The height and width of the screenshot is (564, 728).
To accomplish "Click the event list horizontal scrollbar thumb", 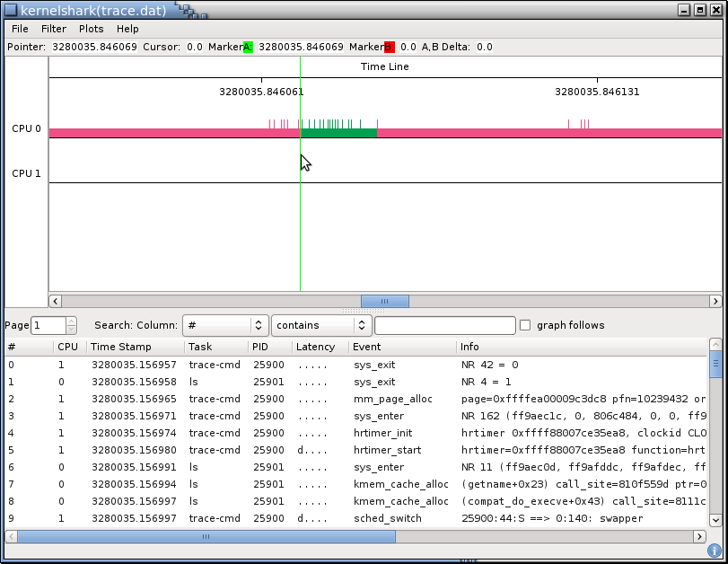I will click(x=206, y=536).
